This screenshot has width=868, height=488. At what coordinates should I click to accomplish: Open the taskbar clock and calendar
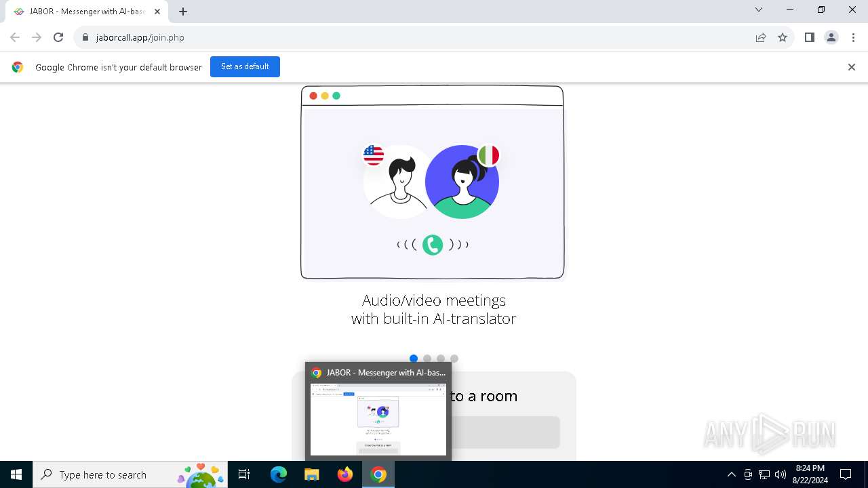810,474
